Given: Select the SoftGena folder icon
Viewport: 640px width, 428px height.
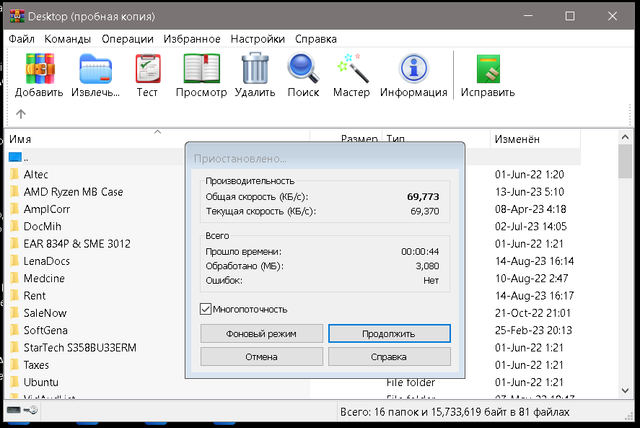Looking at the screenshot, I should tap(15, 330).
